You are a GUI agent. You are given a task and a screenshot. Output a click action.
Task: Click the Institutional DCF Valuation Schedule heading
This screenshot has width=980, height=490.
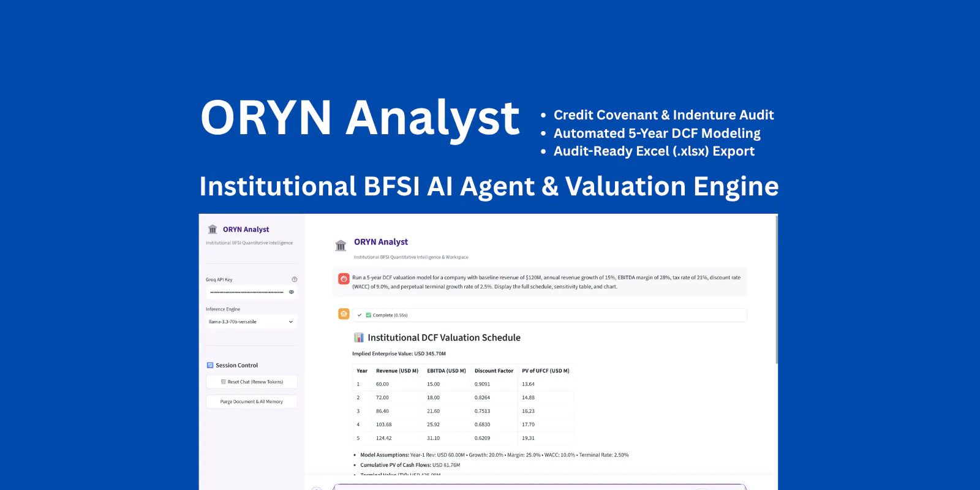coord(444,337)
